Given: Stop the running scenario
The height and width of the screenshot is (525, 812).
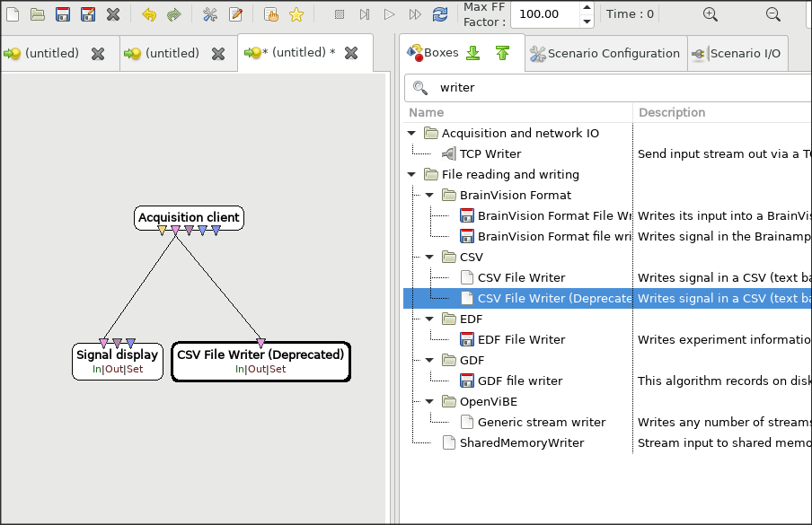Looking at the screenshot, I should tap(340, 14).
